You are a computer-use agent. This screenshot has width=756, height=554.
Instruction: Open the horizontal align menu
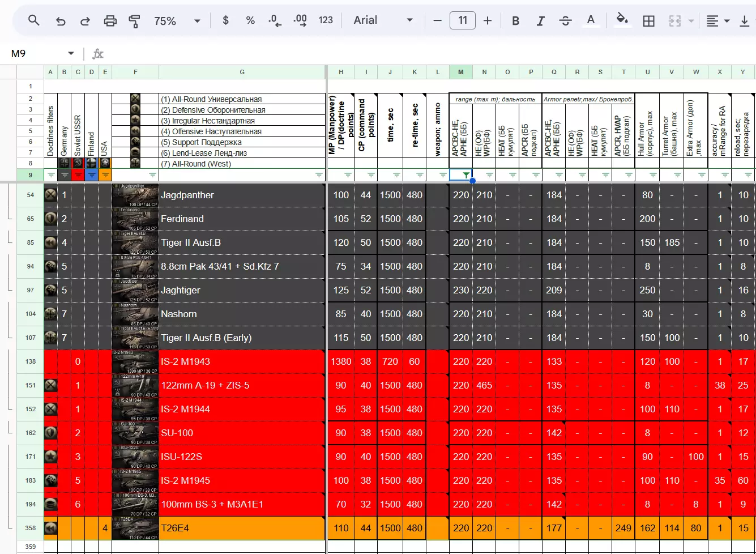click(717, 21)
